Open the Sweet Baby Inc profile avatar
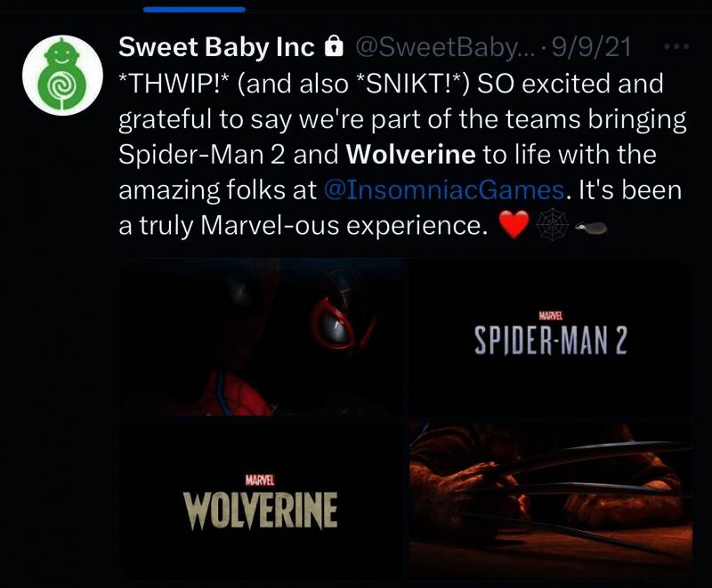The image size is (712, 588). 62,75
